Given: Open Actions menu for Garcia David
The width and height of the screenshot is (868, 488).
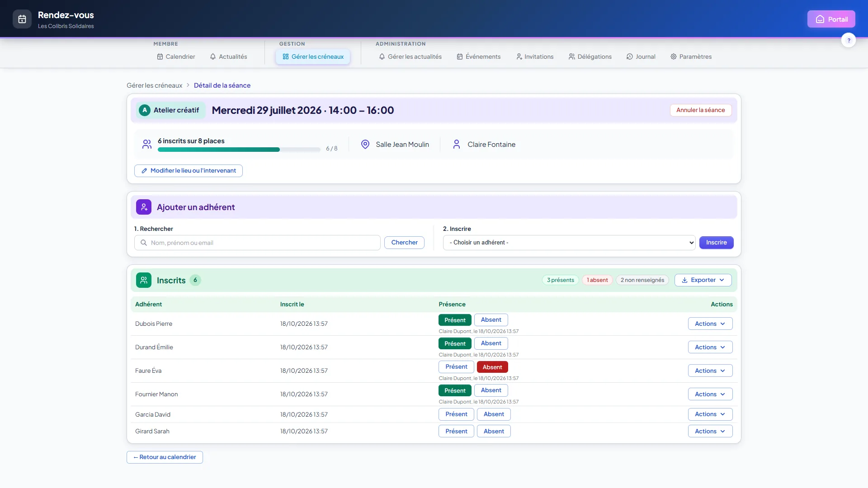Looking at the screenshot, I should [710, 414].
